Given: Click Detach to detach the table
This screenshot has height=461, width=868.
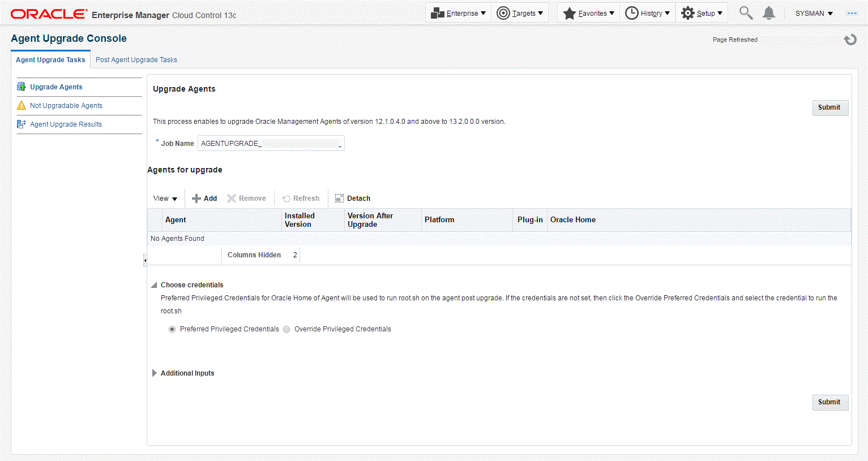Looking at the screenshot, I should (353, 199).
